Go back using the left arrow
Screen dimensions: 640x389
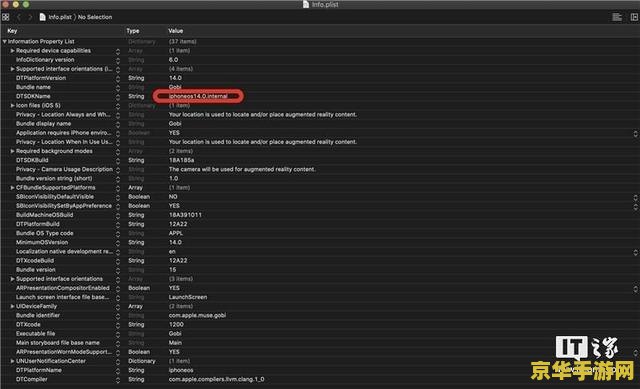tap(19, 17)
